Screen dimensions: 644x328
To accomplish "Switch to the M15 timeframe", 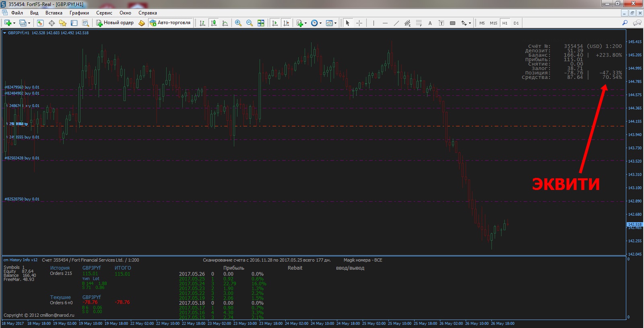I will [x=493, y=23].
